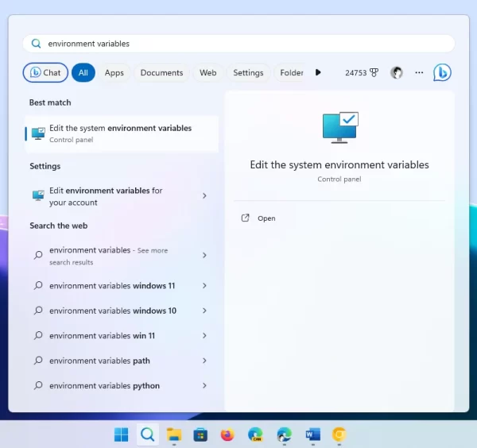This screenshot has height=448, width=477.
Task: Open the Windows Start menu
Action: click(121, 434)
